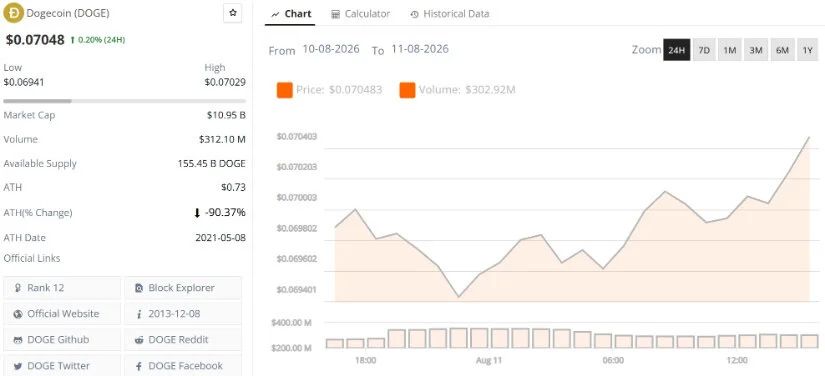Toggle the Volume series orange swatch
825x376 pixels.
pos(407,90)
